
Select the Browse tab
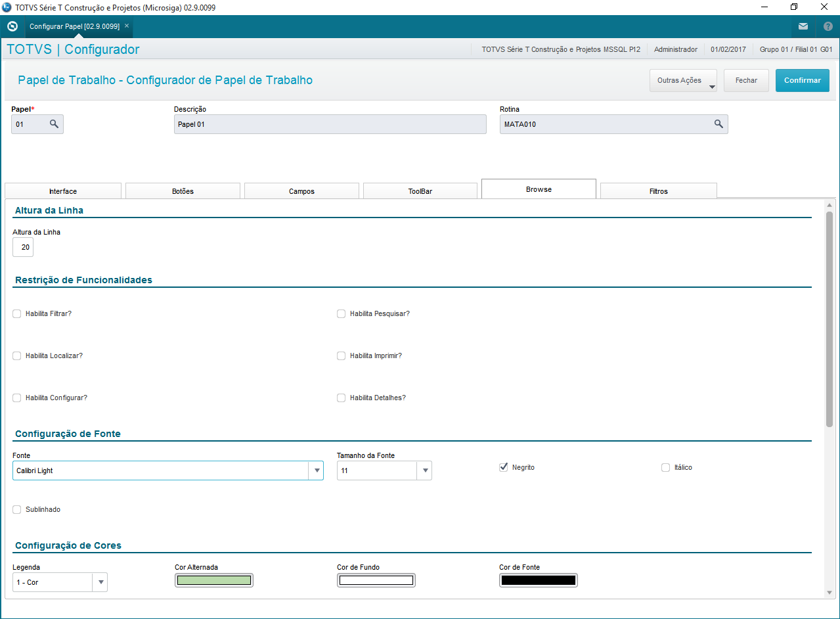(539, 189)
